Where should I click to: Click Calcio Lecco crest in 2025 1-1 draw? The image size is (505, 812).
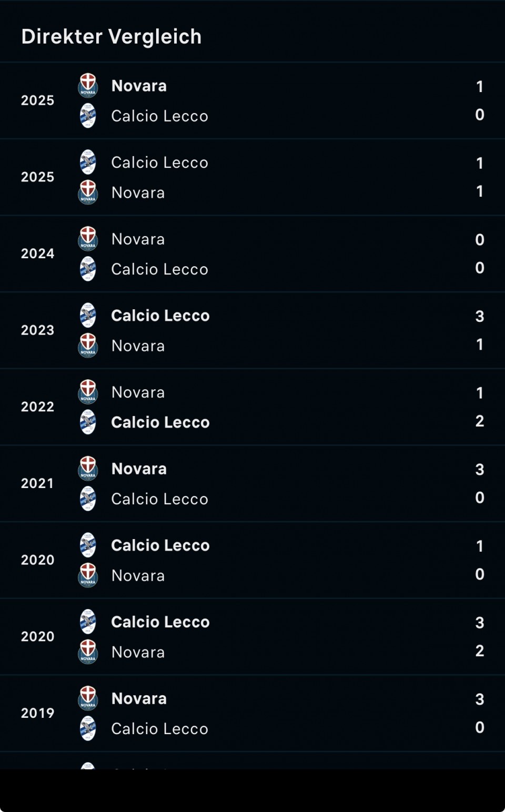click(x=88, y=162)
